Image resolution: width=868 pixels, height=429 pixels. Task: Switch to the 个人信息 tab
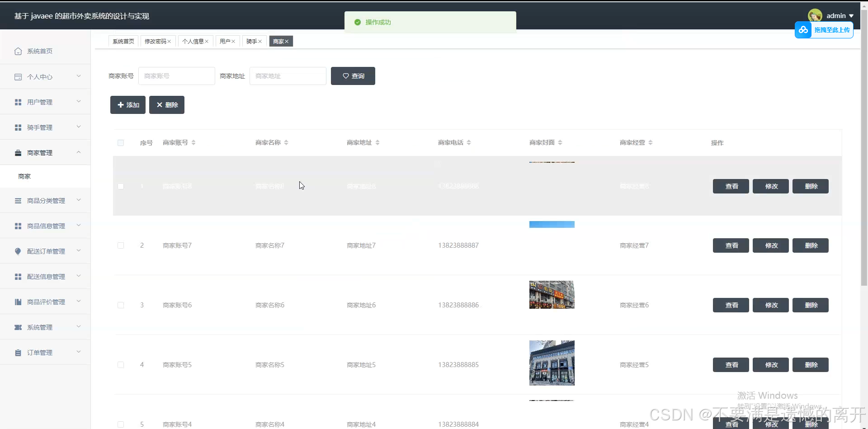193,42
